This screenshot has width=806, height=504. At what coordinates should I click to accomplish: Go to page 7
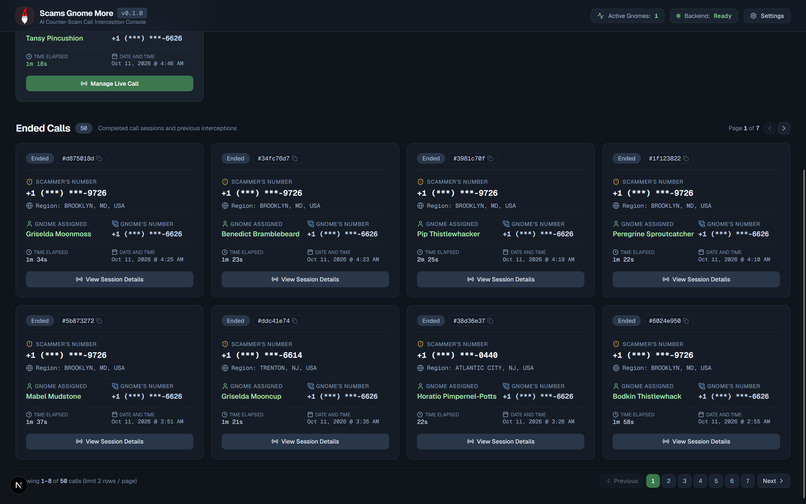coord(748,481)
